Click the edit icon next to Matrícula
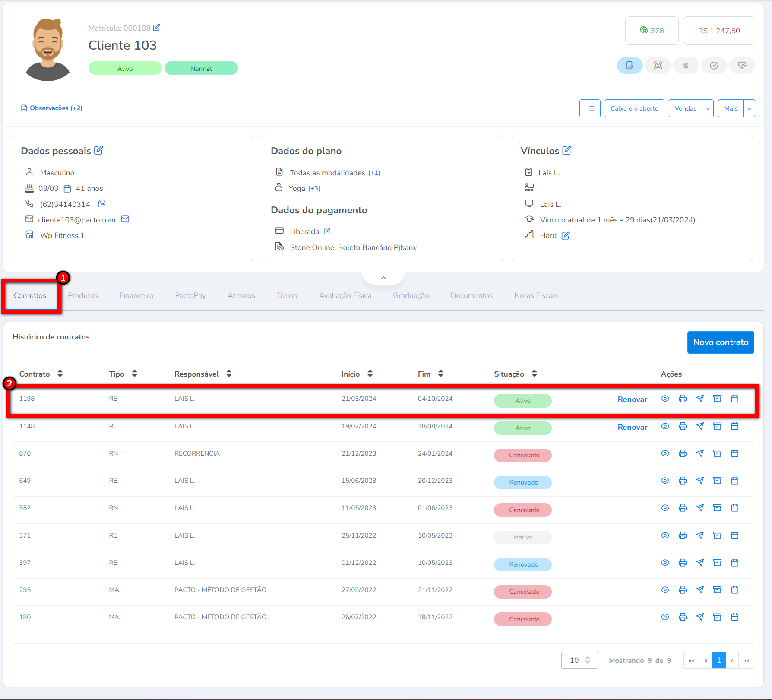This screenshot has height=700, width=772. [157, 28]
